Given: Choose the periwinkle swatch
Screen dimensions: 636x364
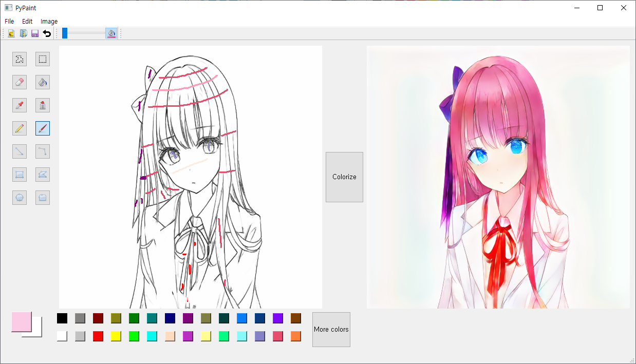Looking at the screenshot, I should [260, 336].
